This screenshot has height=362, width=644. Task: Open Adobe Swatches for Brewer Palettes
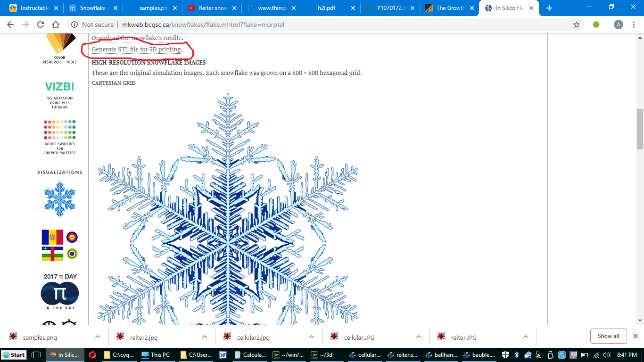click(60, 137)
